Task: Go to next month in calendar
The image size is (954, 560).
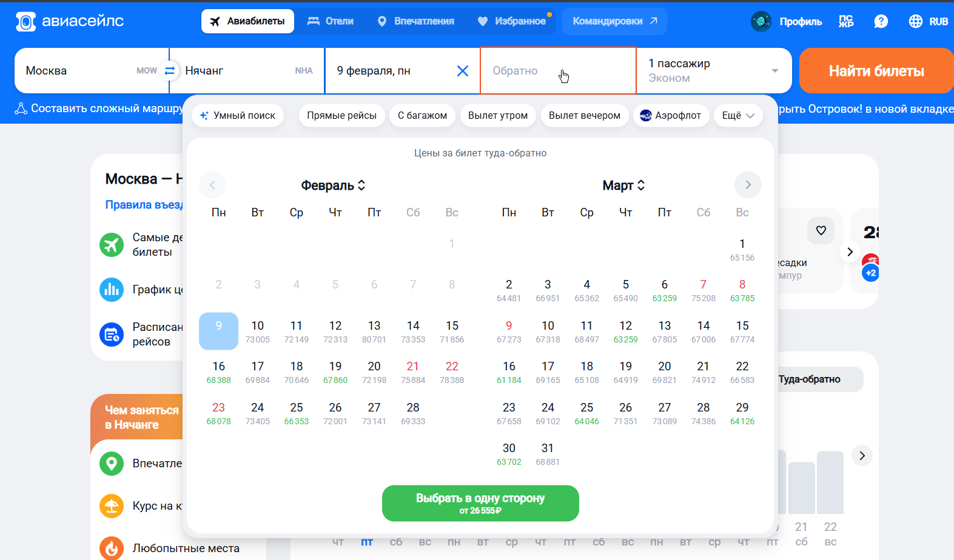Action: coord(748,185)
